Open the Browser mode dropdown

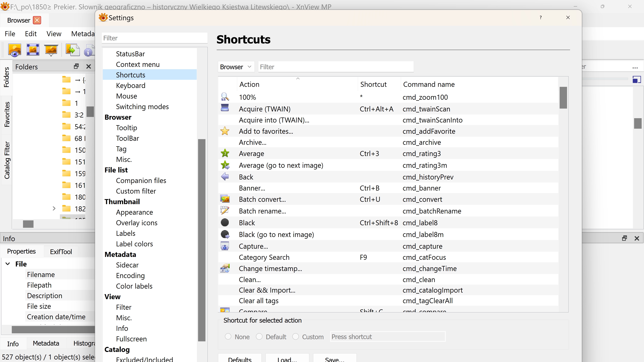coord(236,67)
